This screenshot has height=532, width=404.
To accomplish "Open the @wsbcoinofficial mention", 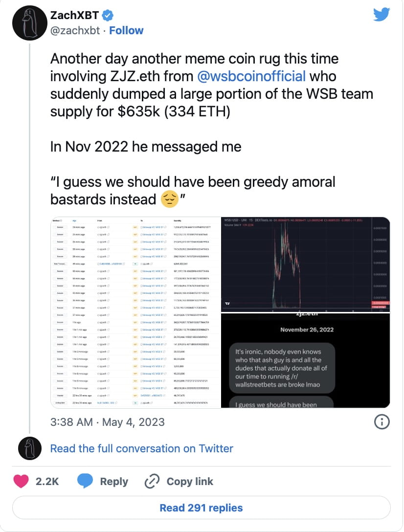I will pos(251,77).
